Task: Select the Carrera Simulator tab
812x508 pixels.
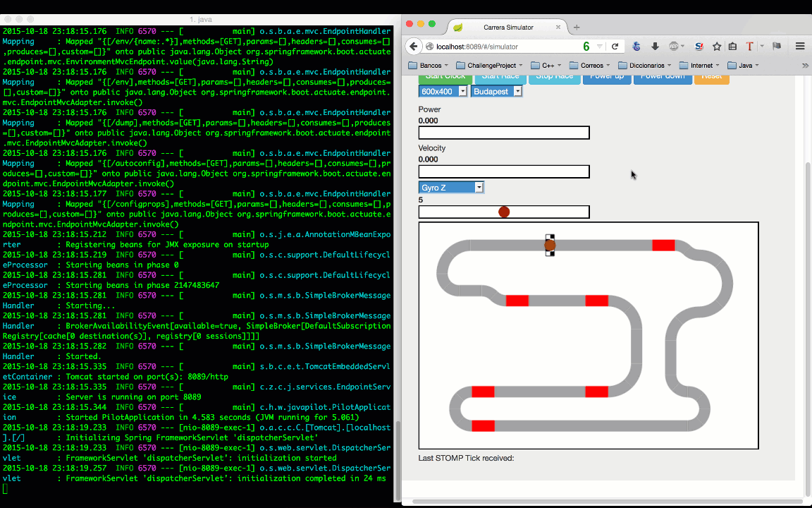Action: [x=508, y=27]
